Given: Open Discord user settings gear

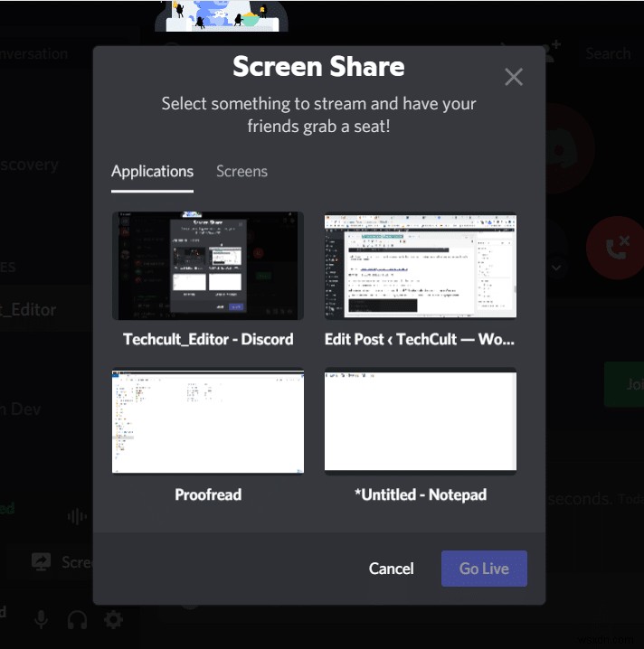Looking at the screenshot, I should (113, 619).
